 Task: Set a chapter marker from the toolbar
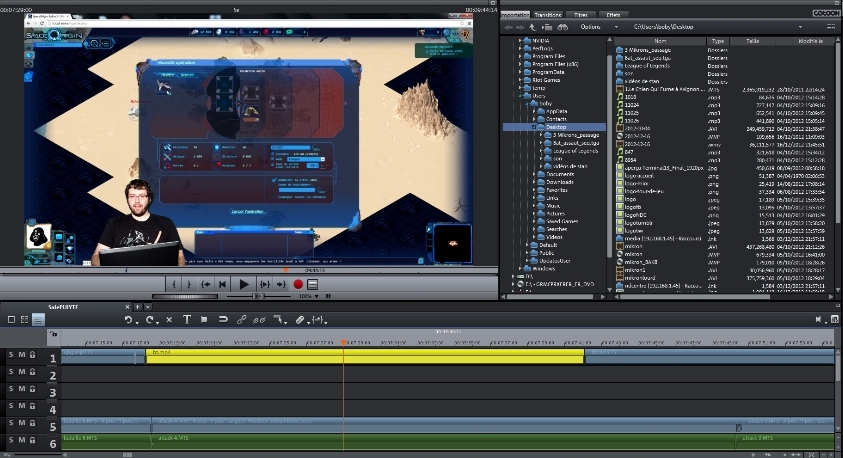pyautogui.click(x=204, y=320)
